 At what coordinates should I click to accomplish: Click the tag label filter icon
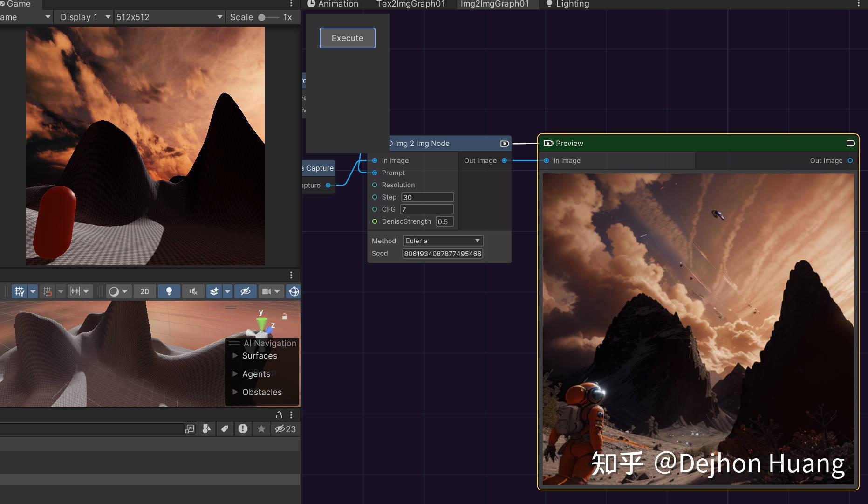tap(225, 429)
